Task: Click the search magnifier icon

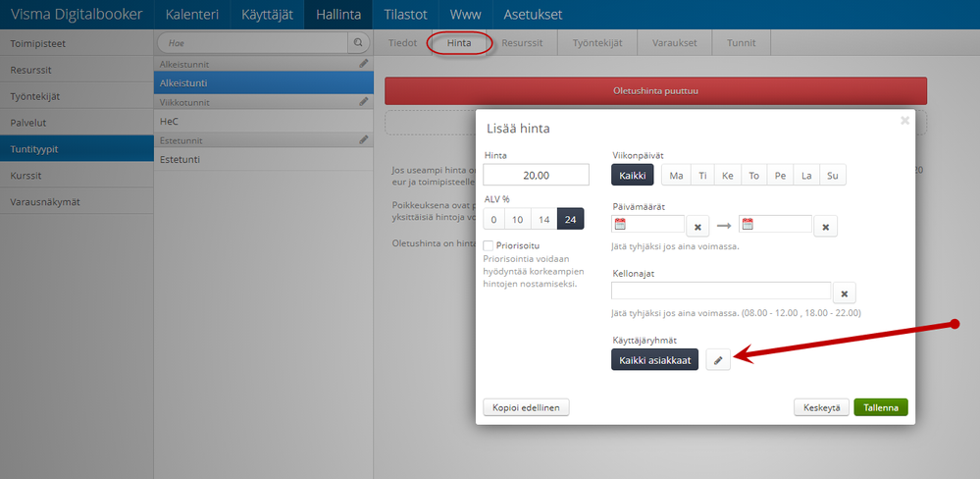Action: (x=357, y=43)
